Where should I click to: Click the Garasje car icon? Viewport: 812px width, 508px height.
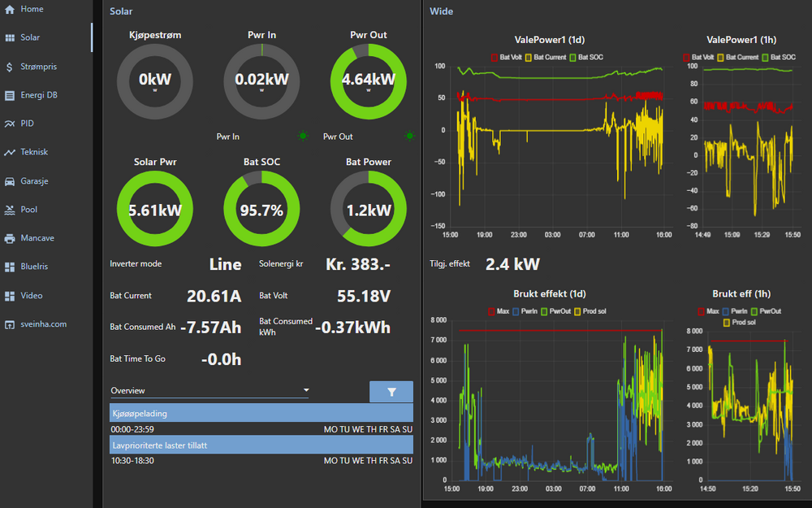tap(10, 181)
